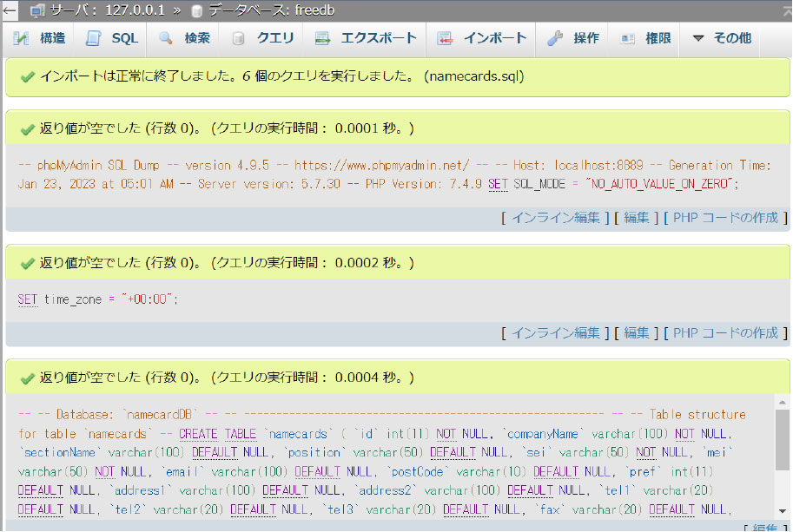Click the Import (インポート) tab icon
Image resolution: width=793 pixels, height=532 pixels.
445,38
